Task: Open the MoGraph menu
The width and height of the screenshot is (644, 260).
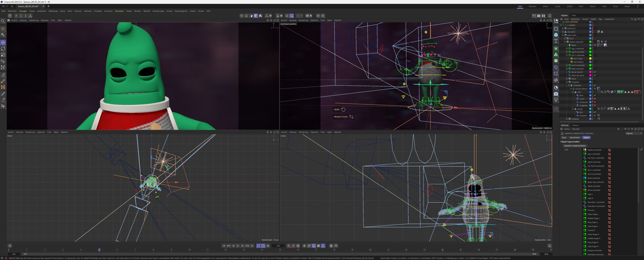Action: (x=88, y=11)
